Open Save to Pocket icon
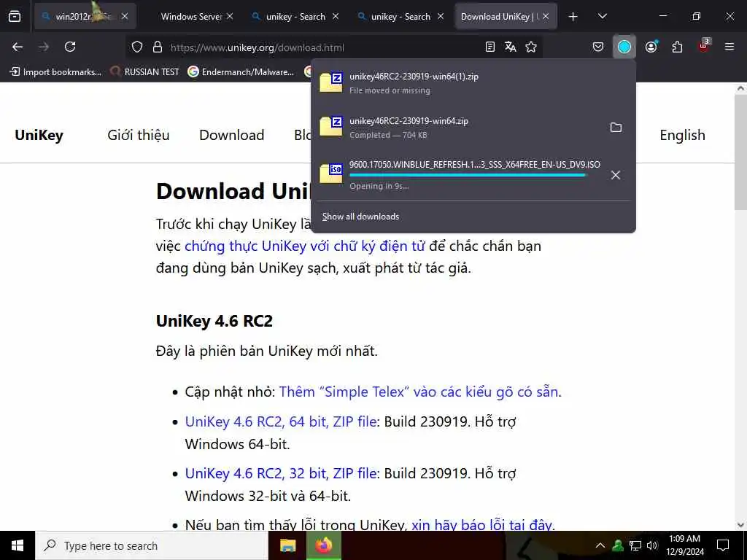 point(598,47)
